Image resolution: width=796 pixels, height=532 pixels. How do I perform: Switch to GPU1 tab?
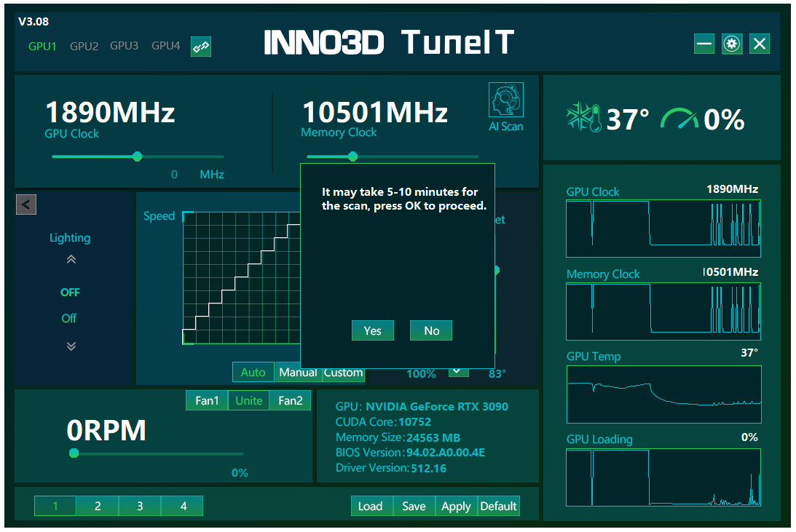[x=42, y=46]
